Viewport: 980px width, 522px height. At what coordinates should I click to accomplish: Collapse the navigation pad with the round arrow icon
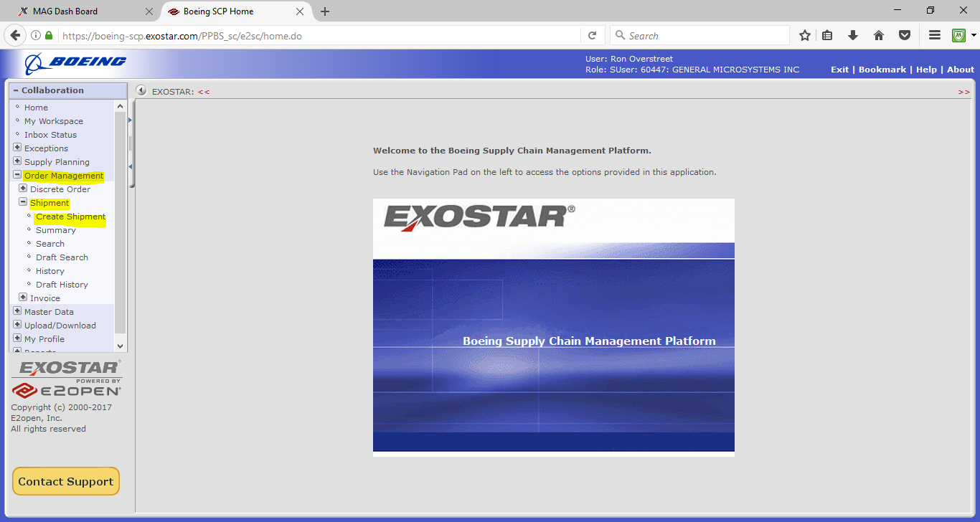(141, 91)
